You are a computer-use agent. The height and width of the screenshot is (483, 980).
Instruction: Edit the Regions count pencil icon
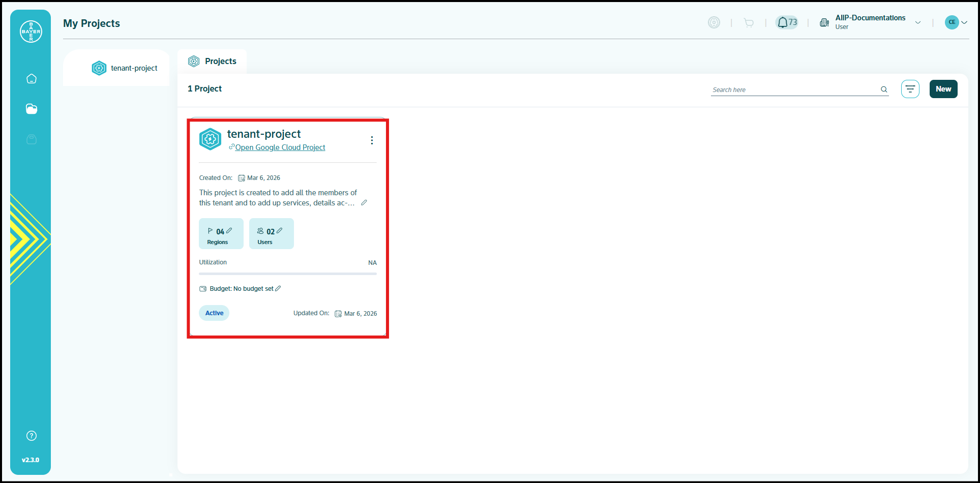(229, 231)
